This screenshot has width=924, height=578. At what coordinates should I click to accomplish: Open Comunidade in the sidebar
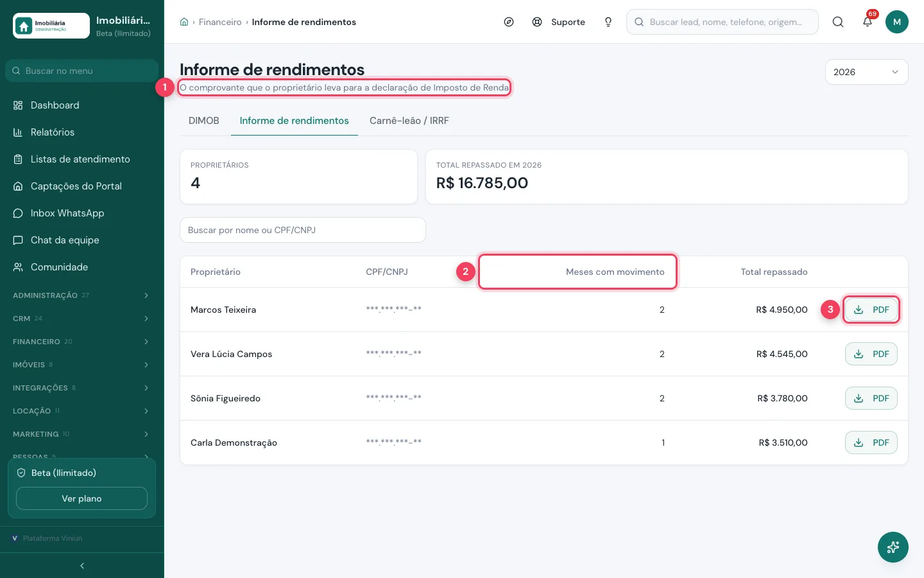[82, 267]
